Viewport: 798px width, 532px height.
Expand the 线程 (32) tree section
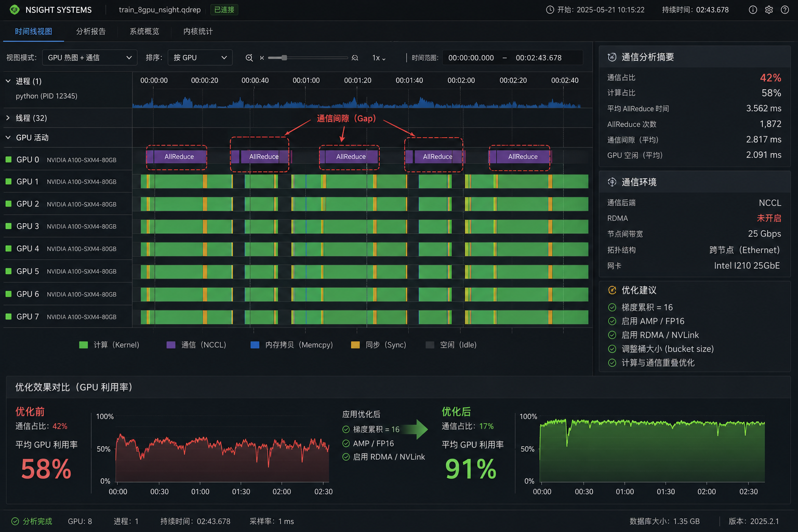pyautogui.click(x=8, y=118)
